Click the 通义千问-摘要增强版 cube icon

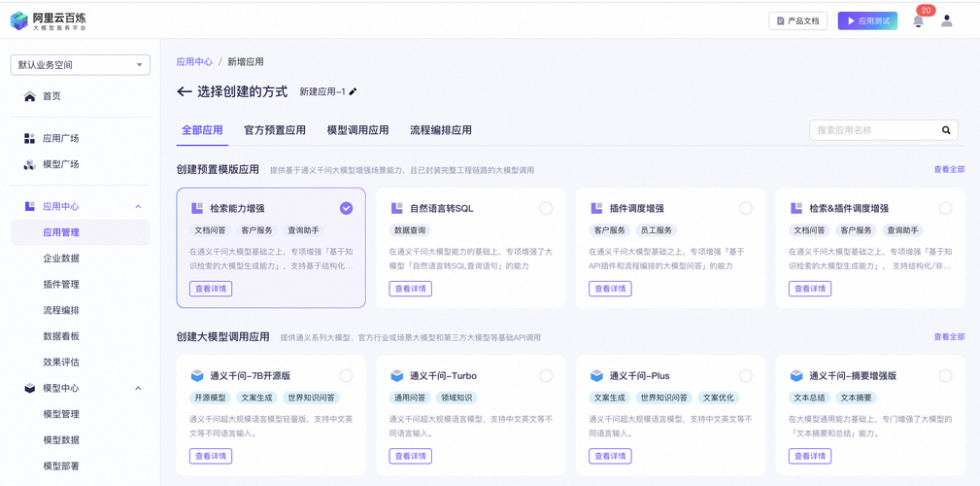[x=796, y=376]
